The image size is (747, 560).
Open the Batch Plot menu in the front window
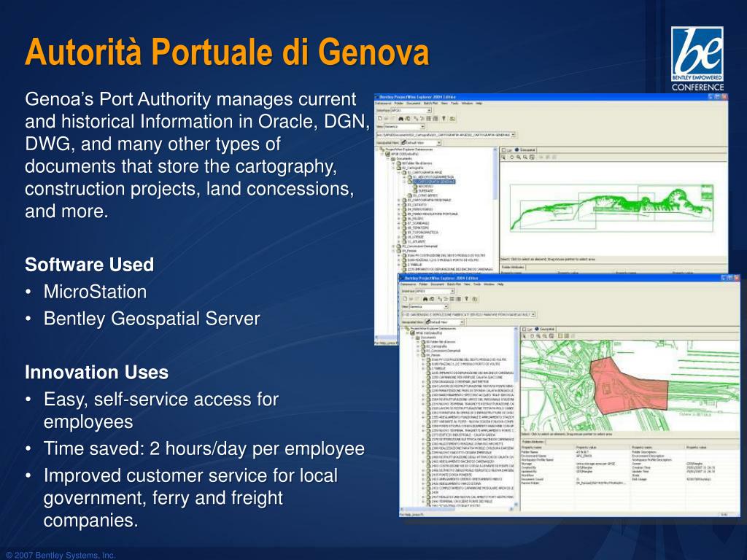454,284
